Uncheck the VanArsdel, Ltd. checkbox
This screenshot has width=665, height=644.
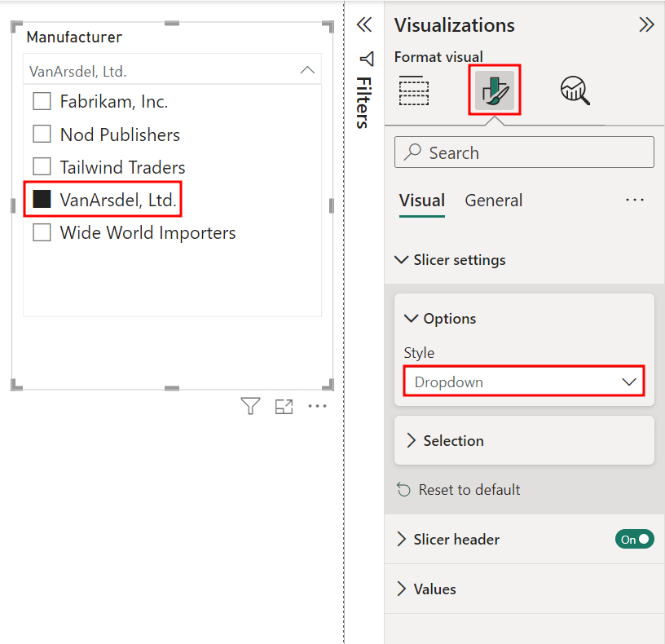pyautogui.click(x=42, y=200)
